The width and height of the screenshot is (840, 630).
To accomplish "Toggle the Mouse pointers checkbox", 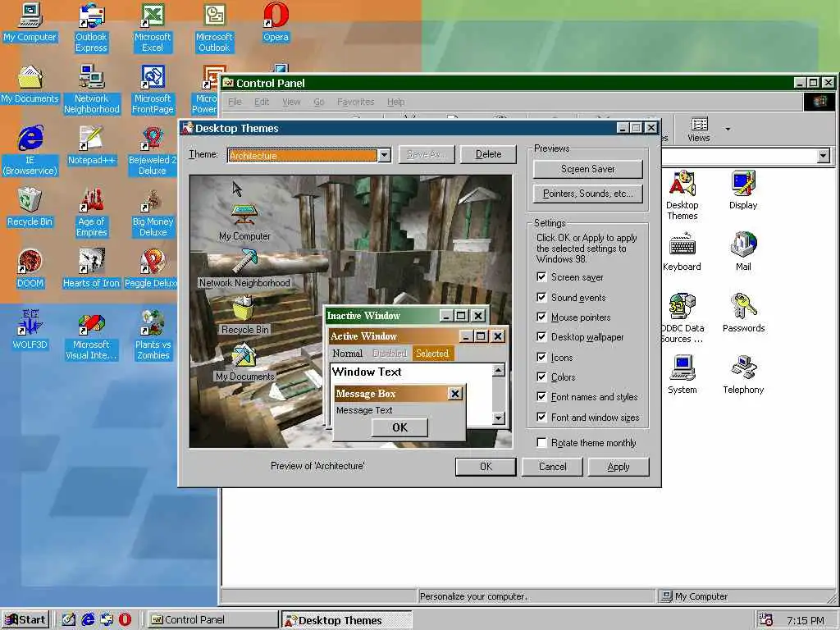I will coord(541,317).
